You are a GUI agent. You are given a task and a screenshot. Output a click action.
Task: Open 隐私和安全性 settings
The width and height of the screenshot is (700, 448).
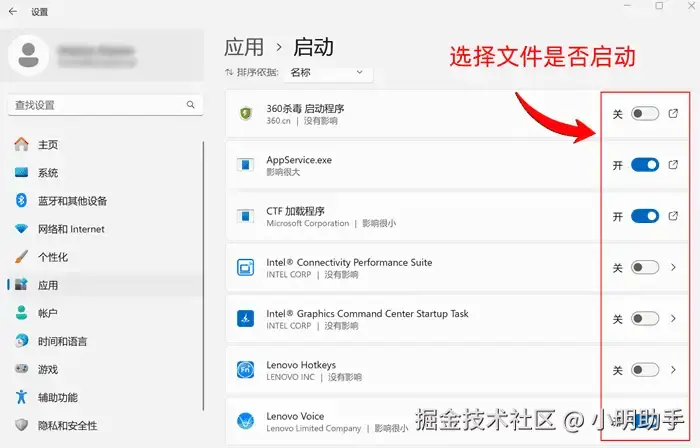coord(104,425)
